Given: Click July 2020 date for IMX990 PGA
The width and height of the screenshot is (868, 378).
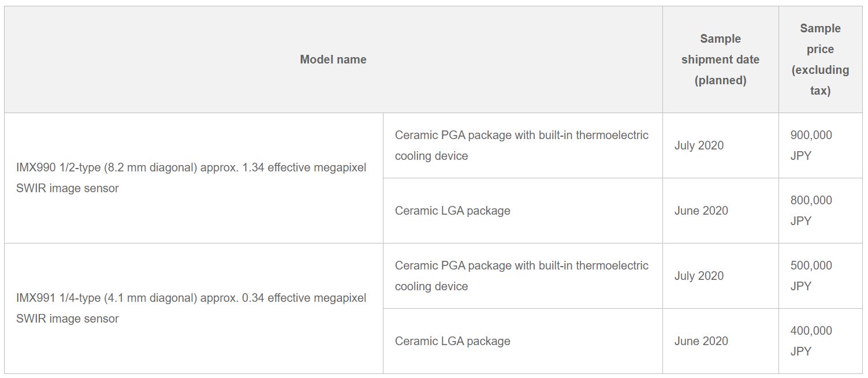Looking at the screenshot, I should point(699,145).
